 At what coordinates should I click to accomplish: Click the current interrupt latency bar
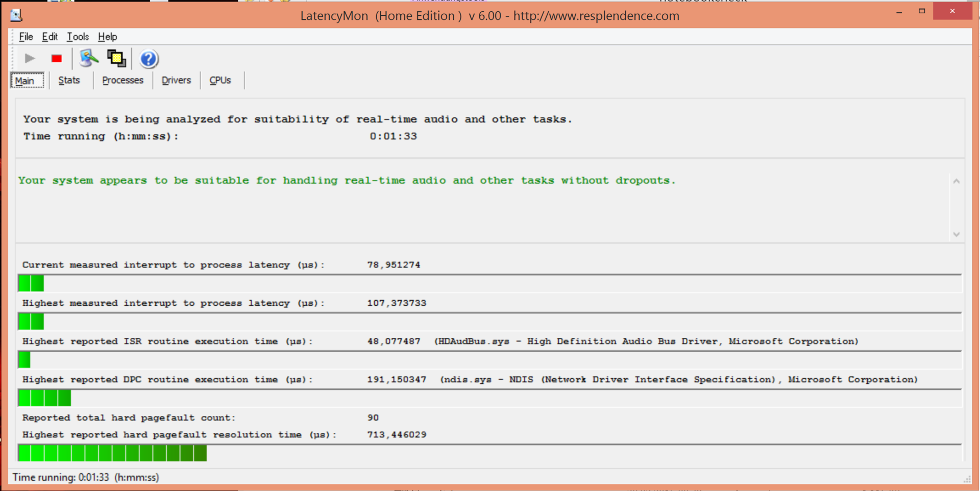pos(489,283)
